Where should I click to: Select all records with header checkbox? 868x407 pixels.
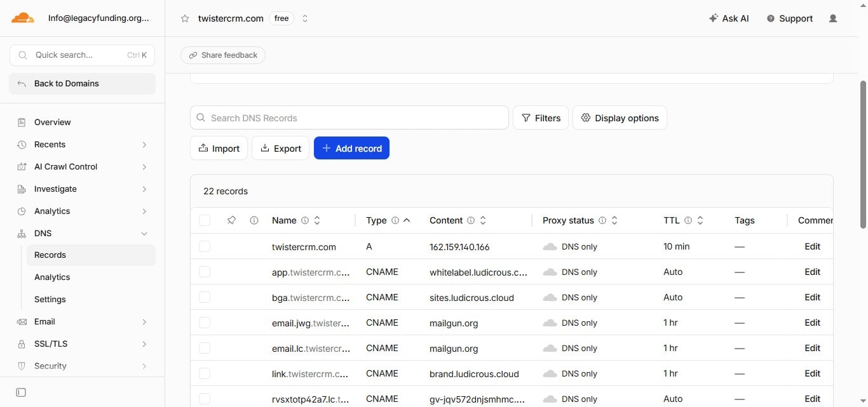click(x=205, y=220)
